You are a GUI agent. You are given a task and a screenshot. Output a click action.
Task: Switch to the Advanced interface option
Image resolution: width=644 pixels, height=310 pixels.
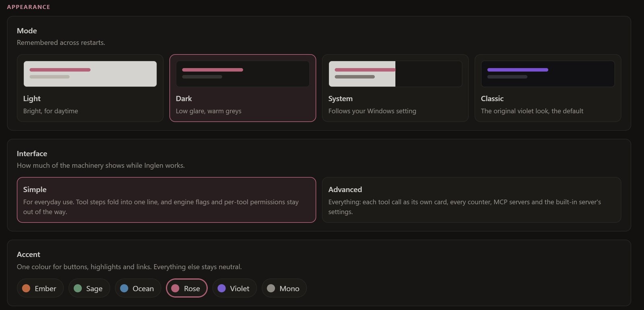pos(472,200)
